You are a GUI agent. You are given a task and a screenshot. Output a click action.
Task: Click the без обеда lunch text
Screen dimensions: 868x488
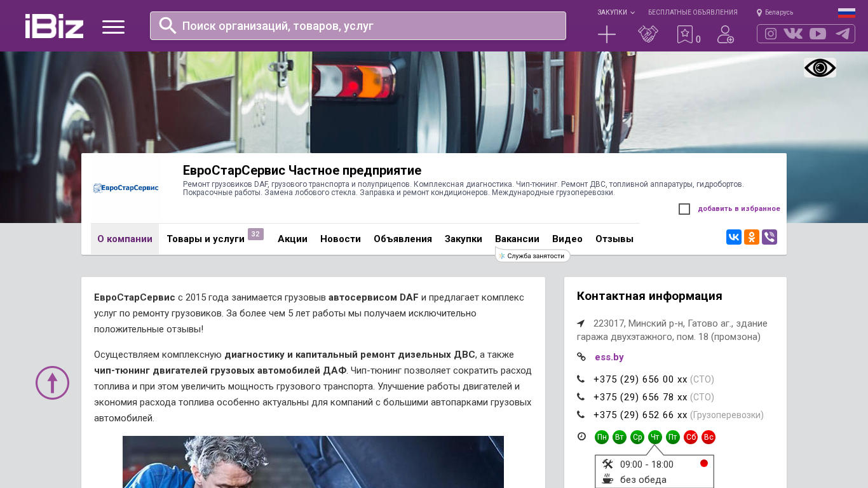point(643,480)
